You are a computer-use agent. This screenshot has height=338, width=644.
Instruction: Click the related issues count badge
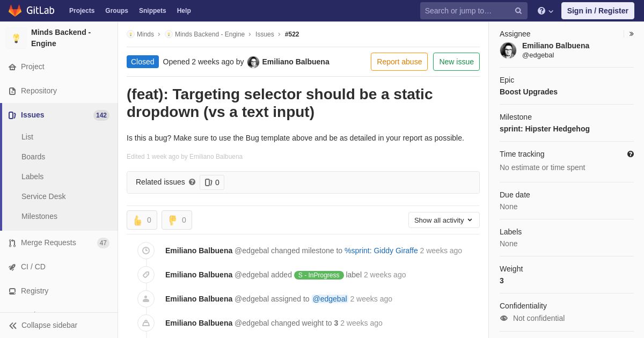pos(212,182)
